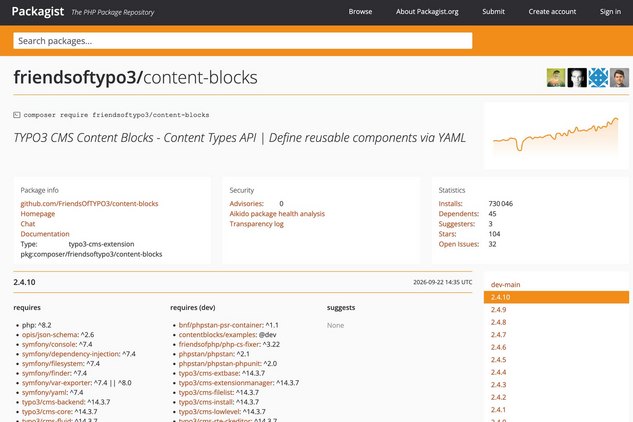Image resolution: width=633 pixels, height=422 pixels.
Task: Open phpstan/phpstan dev dependency
Action: (206, 354)
